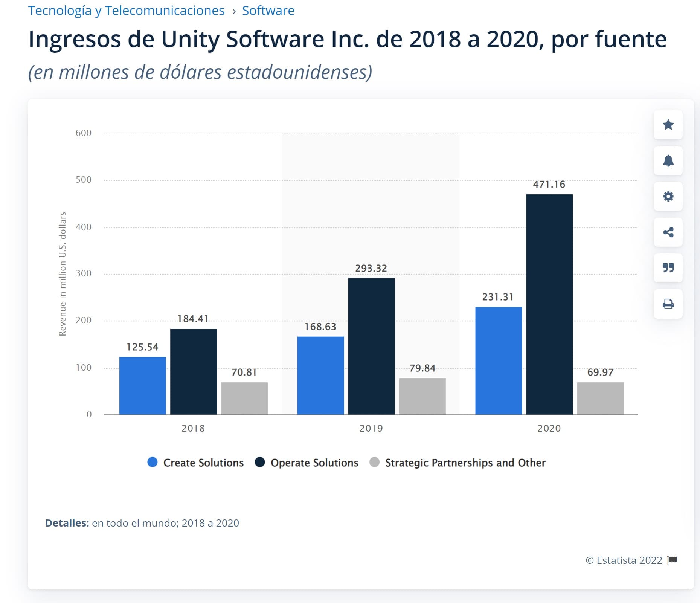Viewport: 700px width, 603px height.
Task: Click the 471.16 value label
Action: pos(549,184)
